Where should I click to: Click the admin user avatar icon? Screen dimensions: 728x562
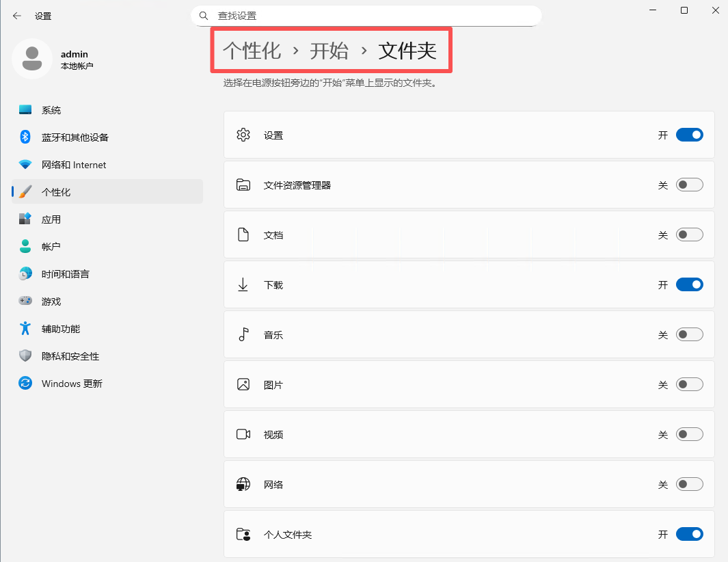tap(31, 59)
